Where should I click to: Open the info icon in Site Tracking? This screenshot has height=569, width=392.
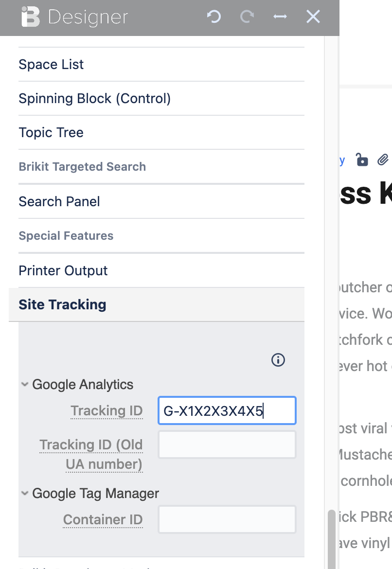(278, 360)
